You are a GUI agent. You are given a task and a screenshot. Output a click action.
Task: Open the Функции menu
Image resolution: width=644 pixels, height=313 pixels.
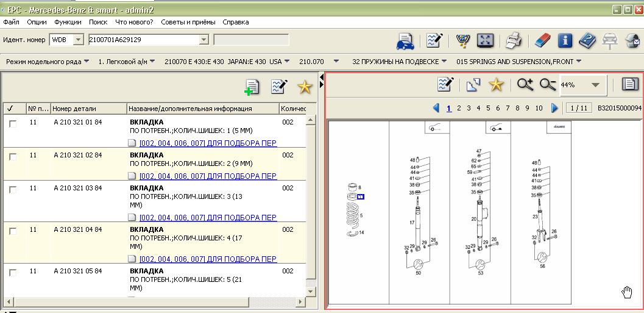pyautogui.click(x=68, y=22)
